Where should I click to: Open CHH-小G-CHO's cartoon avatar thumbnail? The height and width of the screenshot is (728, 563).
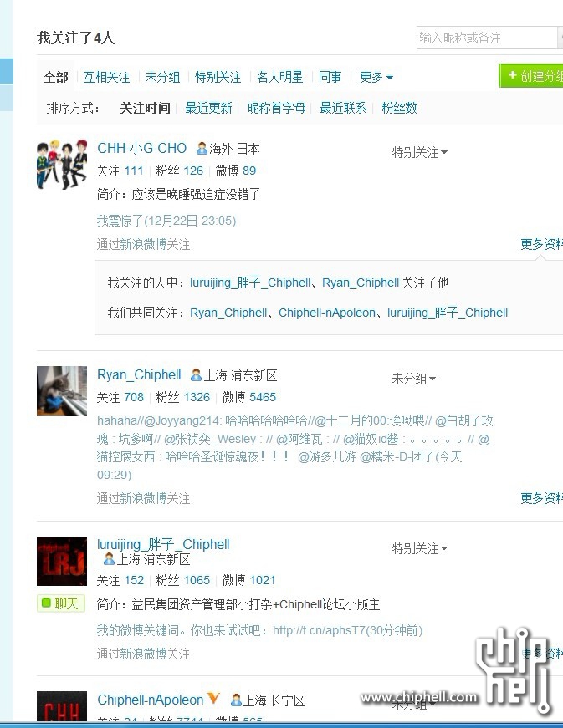(62, 165)
